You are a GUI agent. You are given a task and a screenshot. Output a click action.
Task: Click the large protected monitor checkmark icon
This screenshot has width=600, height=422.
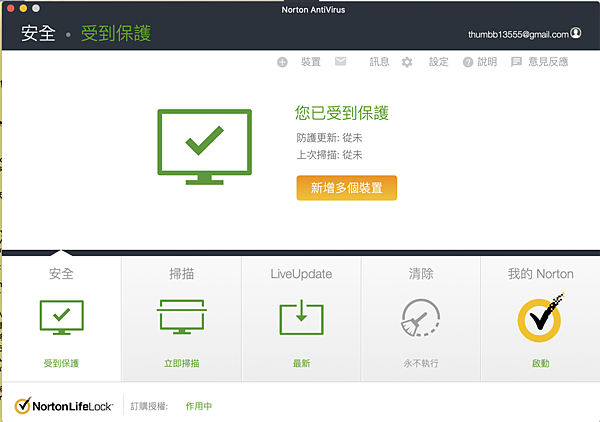tap(205, 147)
